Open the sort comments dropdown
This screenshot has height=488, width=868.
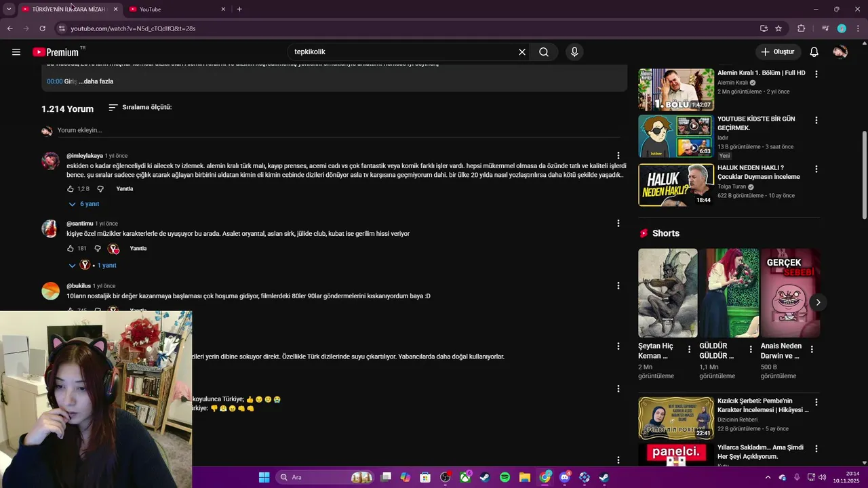140,107
